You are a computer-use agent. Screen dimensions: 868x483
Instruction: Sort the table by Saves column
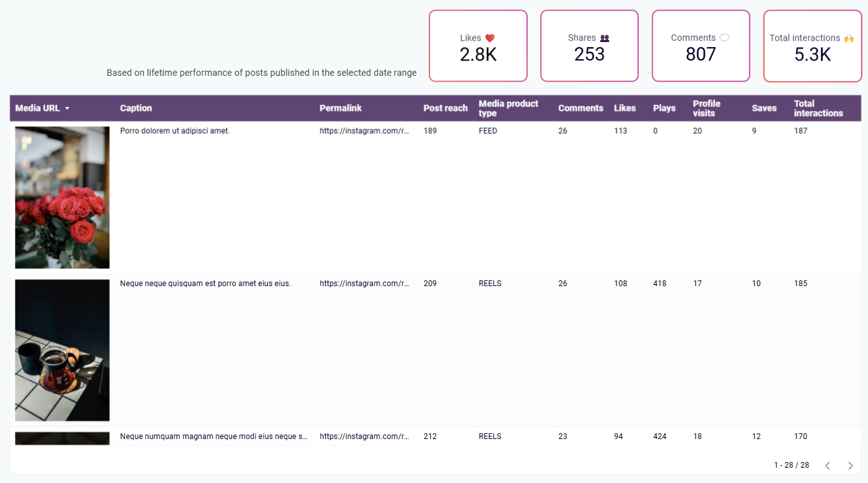(764, 108)
